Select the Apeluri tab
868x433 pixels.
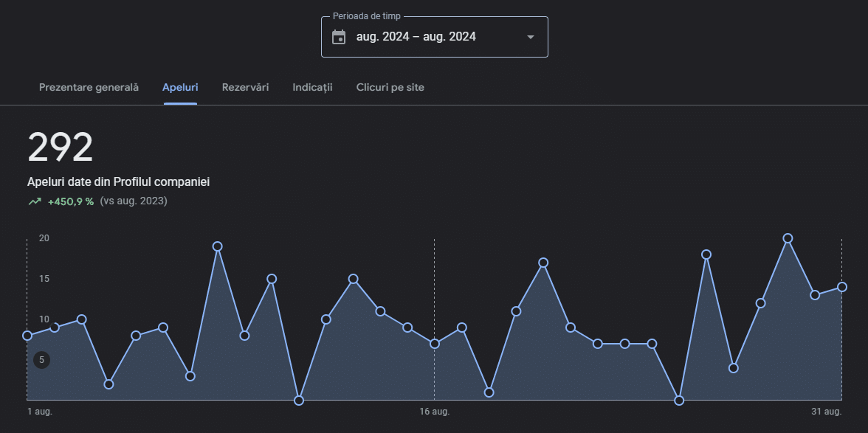[x=180, y=87]
